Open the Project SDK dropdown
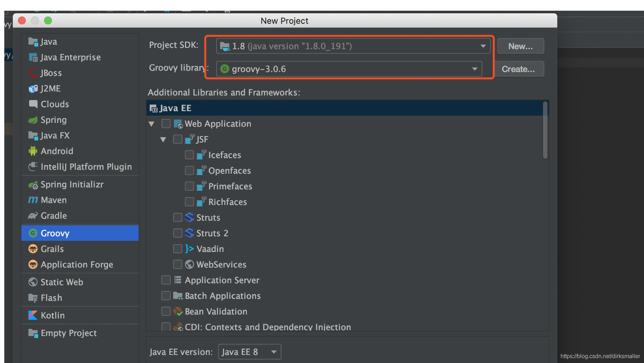 pyautogui.click(x=353, y=46)
